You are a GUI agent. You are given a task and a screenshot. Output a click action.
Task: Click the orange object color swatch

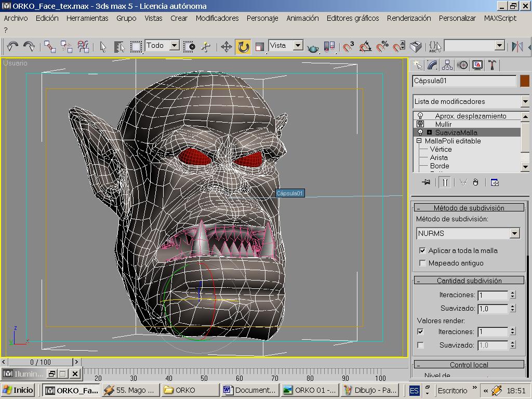click(x=524, y=81)
